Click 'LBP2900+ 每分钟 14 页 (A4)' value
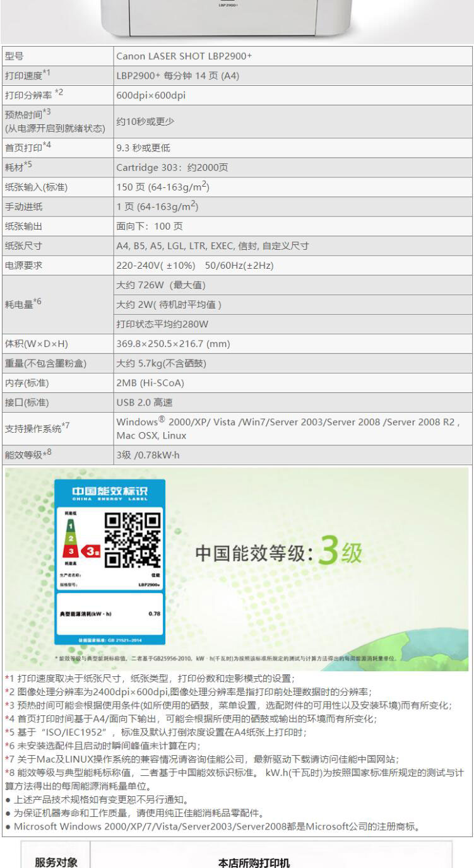The width and height of the screenshot is (474, 868). (x=178, y=76)
